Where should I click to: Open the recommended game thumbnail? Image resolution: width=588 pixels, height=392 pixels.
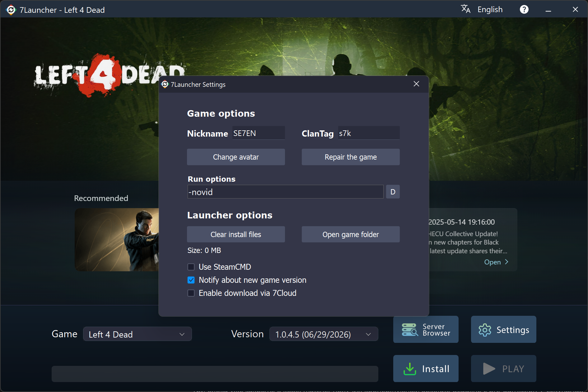point(117,240)
